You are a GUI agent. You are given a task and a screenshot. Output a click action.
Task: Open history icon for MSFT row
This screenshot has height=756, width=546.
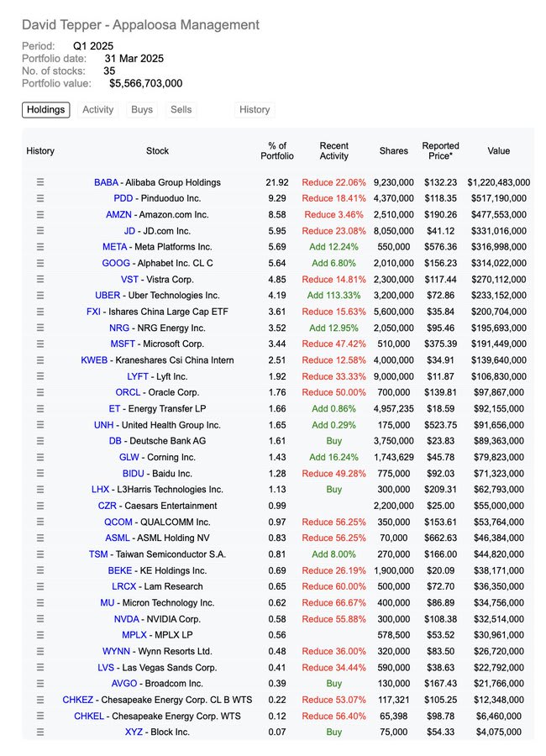(40, 344)
